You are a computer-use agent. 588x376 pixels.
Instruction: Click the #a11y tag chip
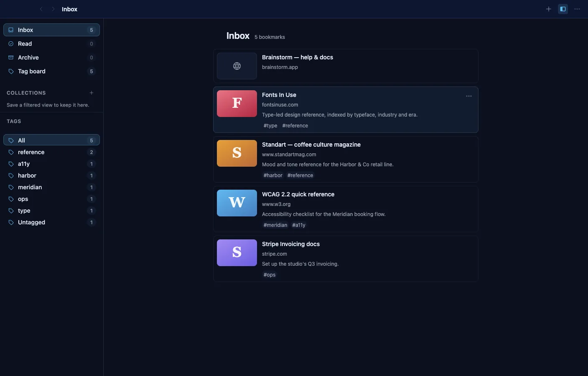click(299, 225)
